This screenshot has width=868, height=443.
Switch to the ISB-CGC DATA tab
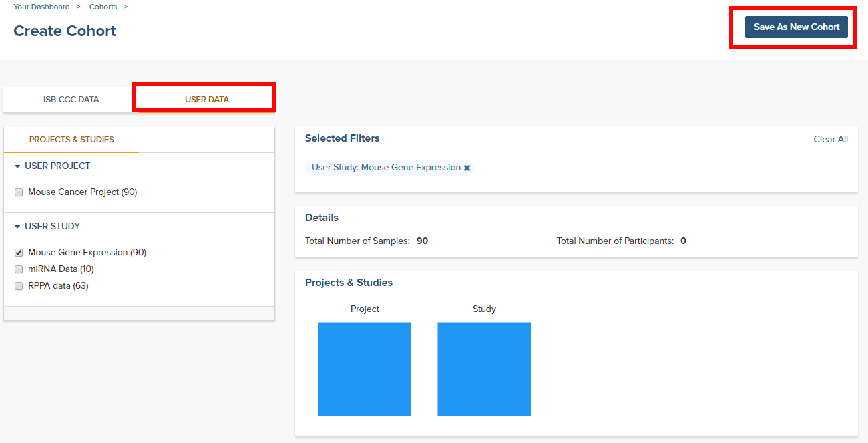(x=71, y=100)
